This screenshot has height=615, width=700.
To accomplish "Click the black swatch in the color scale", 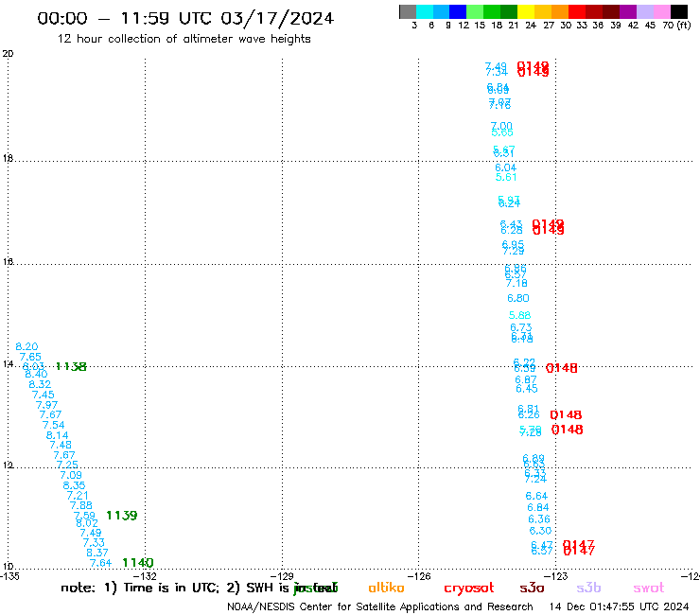I will (x=678, y=11).
